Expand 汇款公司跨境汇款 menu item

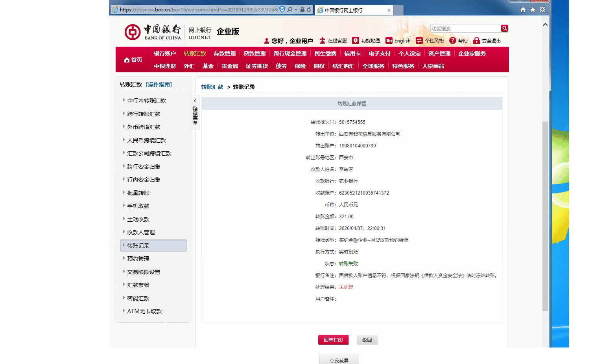(x=149, y=153)
